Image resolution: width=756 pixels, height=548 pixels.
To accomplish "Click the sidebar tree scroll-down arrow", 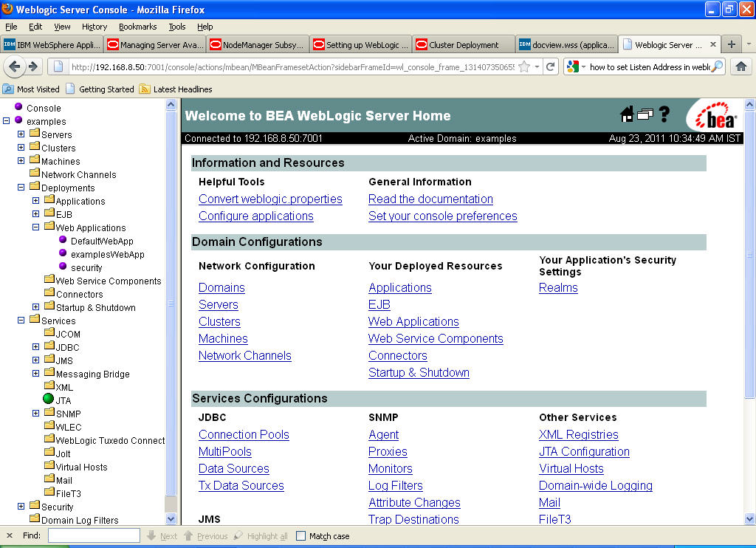I will point(171,519).
